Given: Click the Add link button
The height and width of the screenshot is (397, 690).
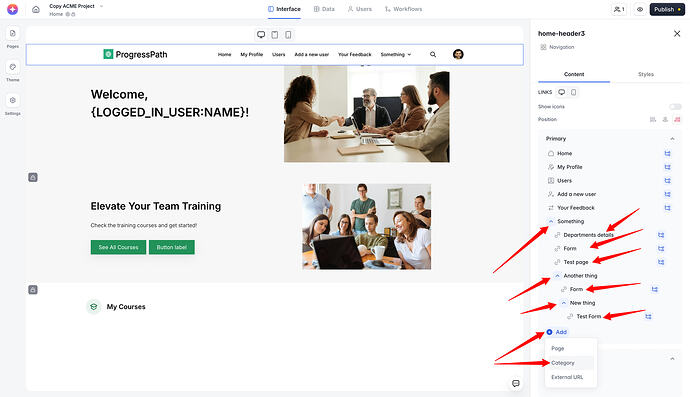Looking at the screenshot, I should (x=557, y=332).
